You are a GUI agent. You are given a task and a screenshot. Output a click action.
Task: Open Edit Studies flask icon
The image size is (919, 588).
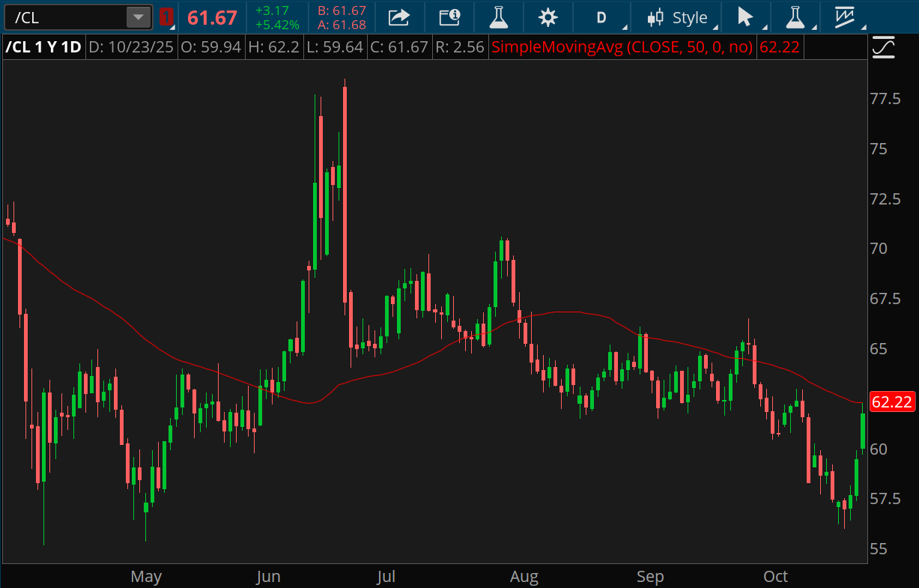click(x=498, y=17)
